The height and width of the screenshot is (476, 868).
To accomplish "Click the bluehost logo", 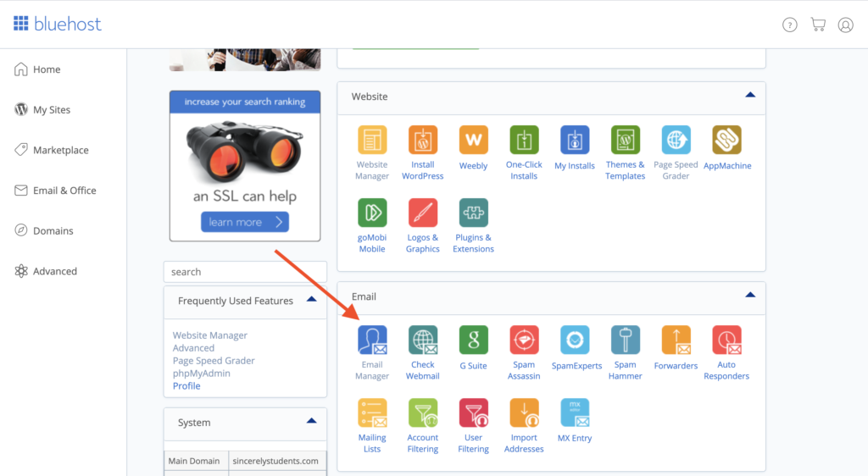I will [x=58, y=24].
